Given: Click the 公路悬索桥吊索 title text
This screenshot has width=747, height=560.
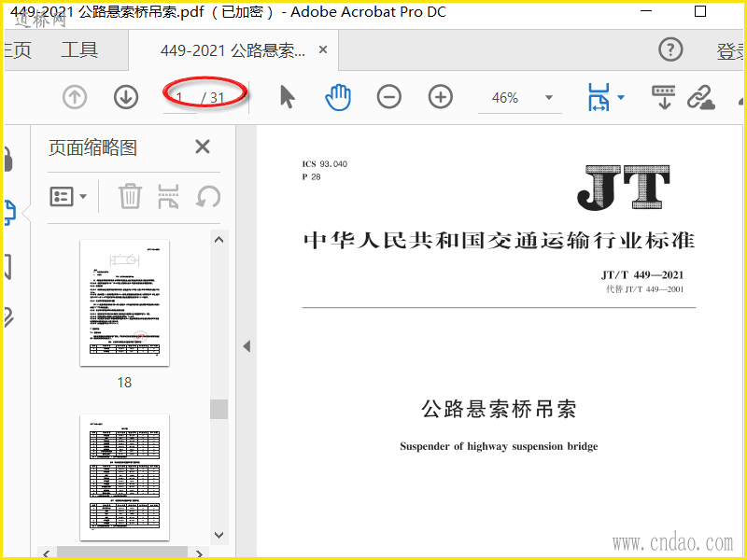Looking at the screenshot, I should coord(499,409).
